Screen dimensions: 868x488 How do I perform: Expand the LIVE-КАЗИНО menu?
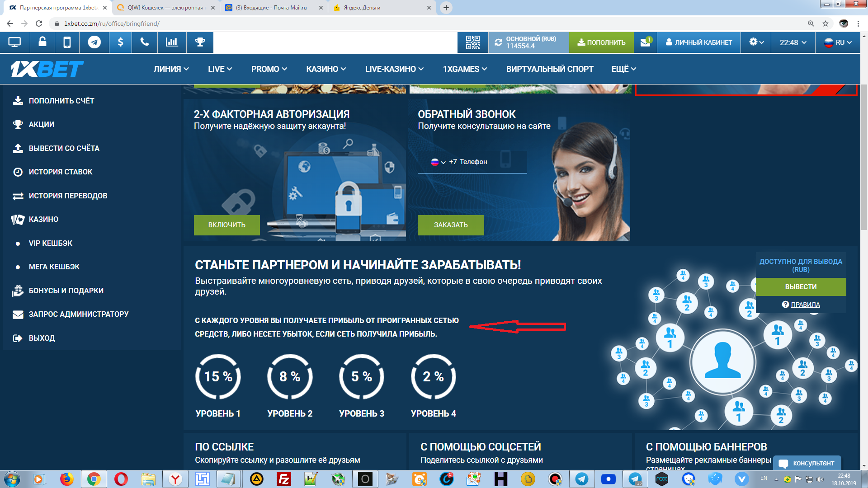tap(394, 69)
